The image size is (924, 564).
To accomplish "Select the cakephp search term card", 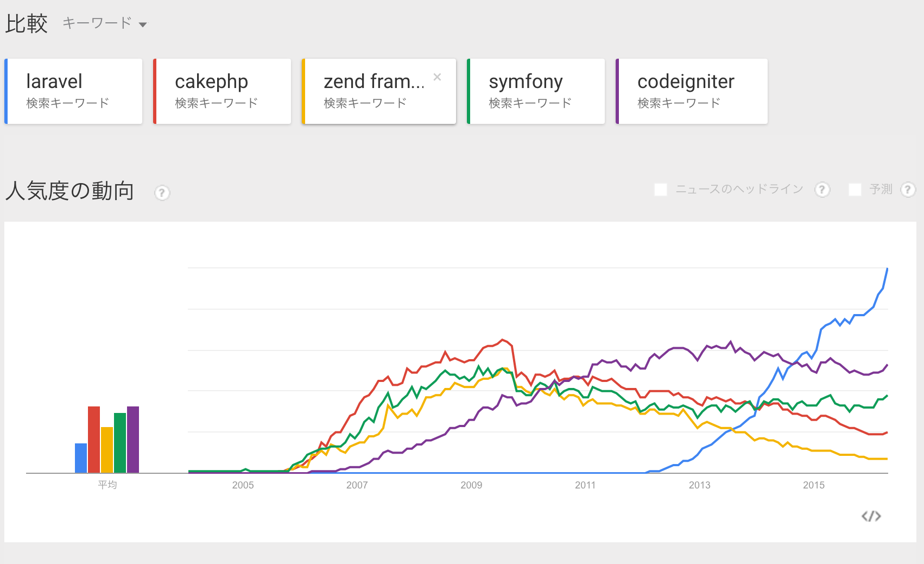I will click(223, 91).
